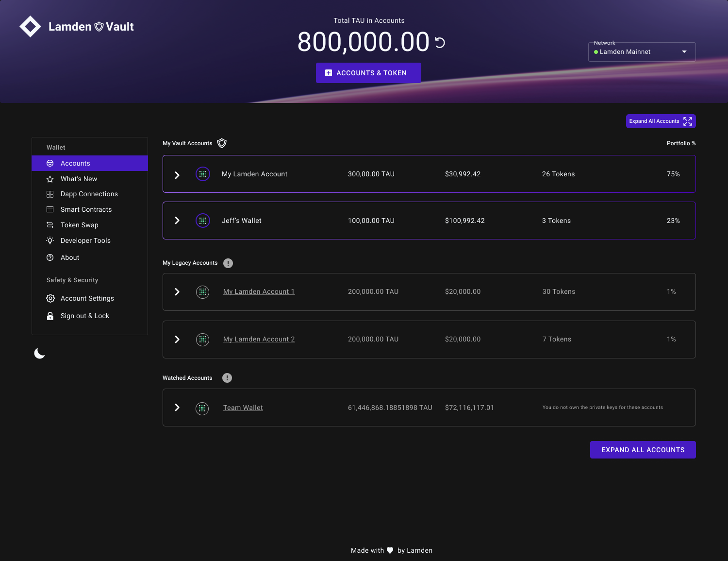Click the 3 Tokens count

coord(556,221)
